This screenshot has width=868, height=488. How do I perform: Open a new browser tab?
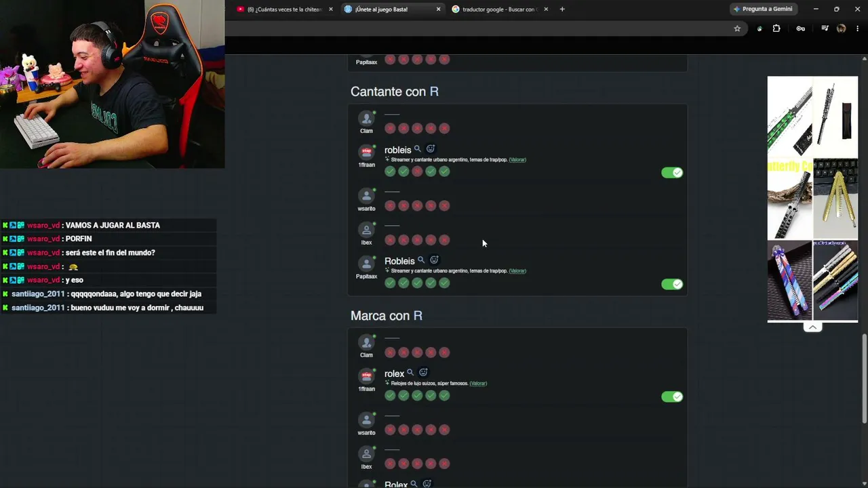coord(562,9)
